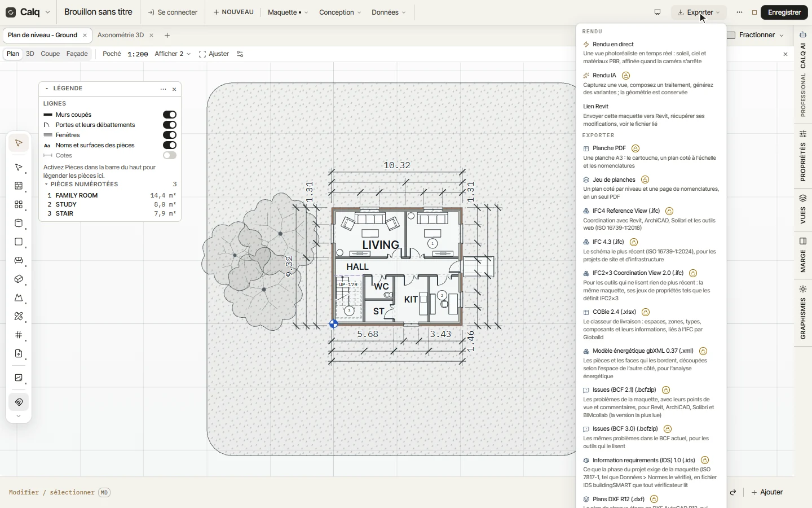Click the 1:200 scale value
Viewport: 812px width, 508px height.
[138, 54]
